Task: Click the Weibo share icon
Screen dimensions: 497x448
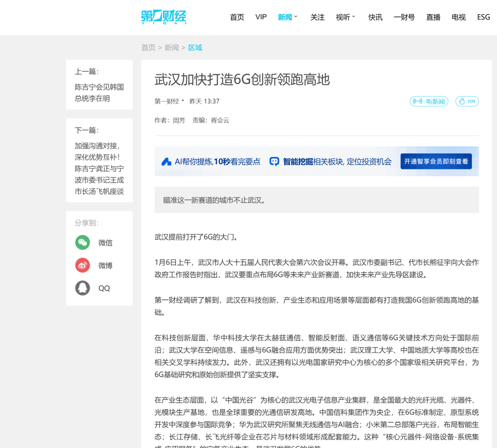Action: [x=82, y=265]
